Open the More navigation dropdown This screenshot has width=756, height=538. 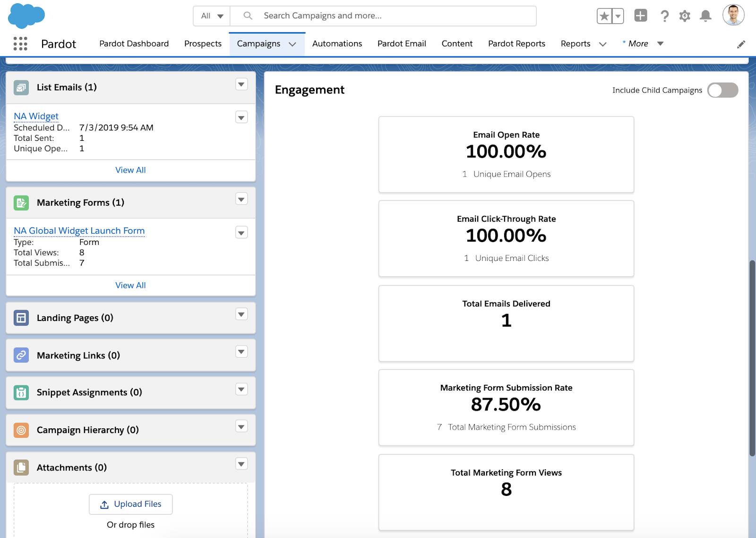point(643,43)
